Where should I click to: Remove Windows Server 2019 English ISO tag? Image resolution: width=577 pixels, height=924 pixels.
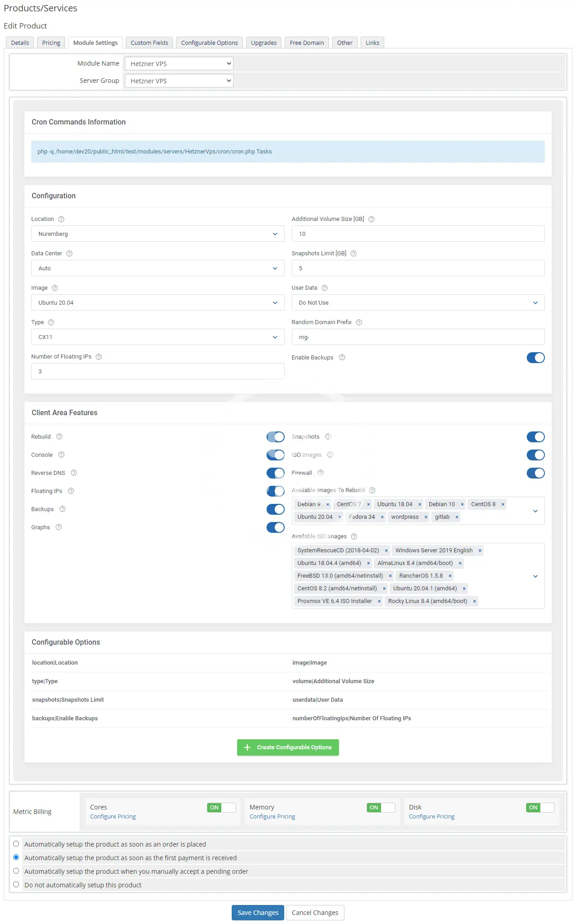tap(480, 551)
